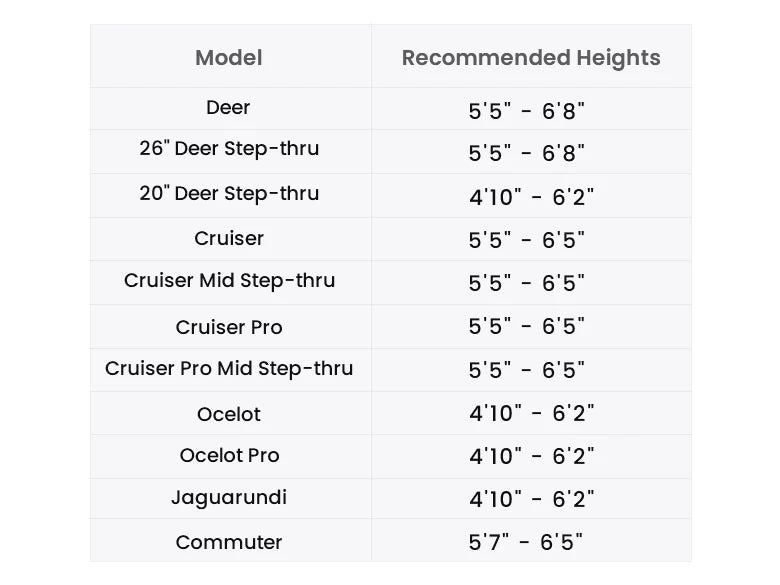Select the Cruiser Pro model cell
Image resolution: width=780 pixels, height=585 pixels.
coord(229,327)
